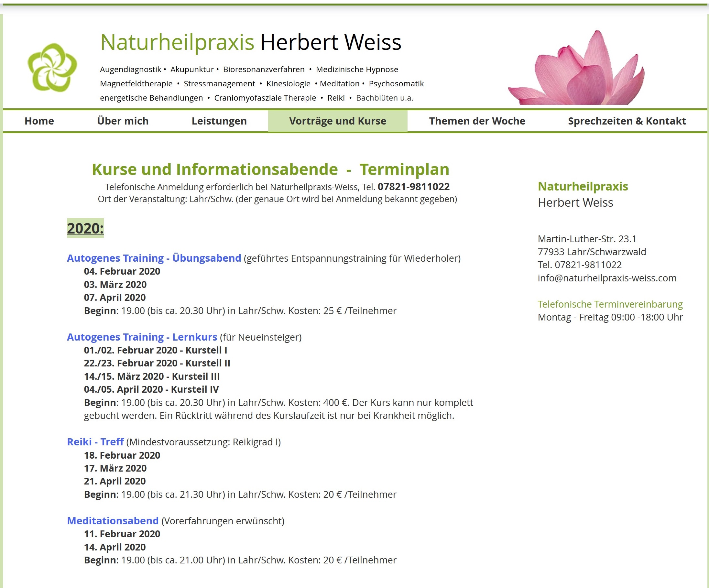Click the Autogenes Training - Übungsabend heading

[x=154, y=258]
